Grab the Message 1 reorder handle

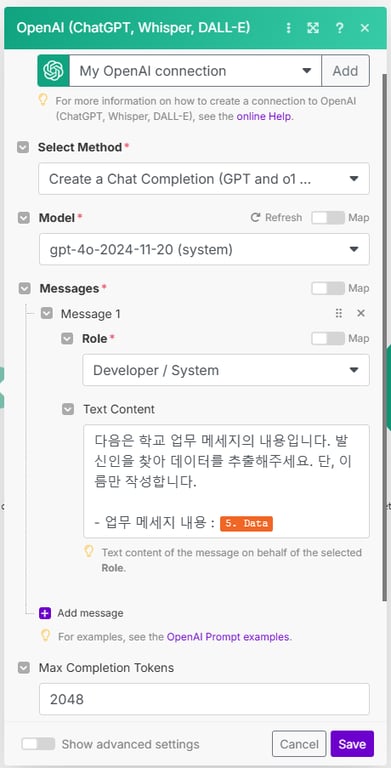[339, 313]
